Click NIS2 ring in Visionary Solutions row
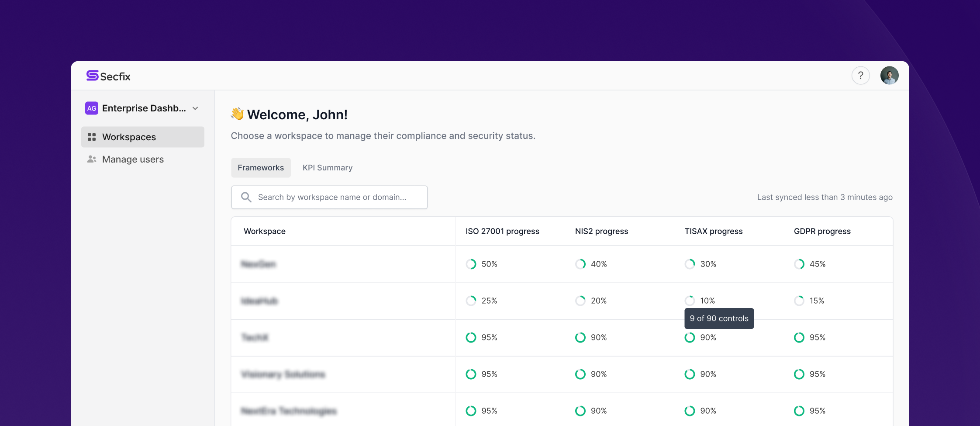The image size is (980, 426). 580,374
